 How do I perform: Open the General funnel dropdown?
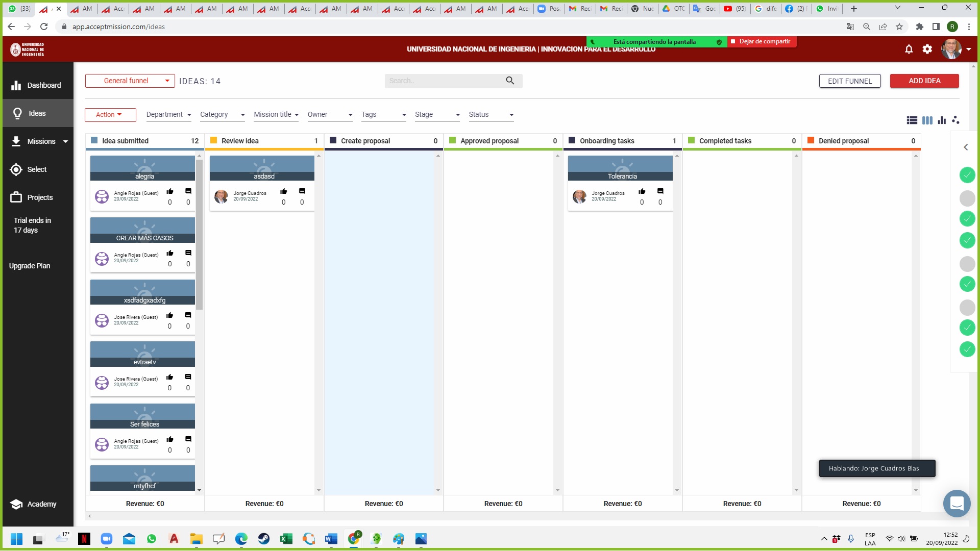[130, 81]
